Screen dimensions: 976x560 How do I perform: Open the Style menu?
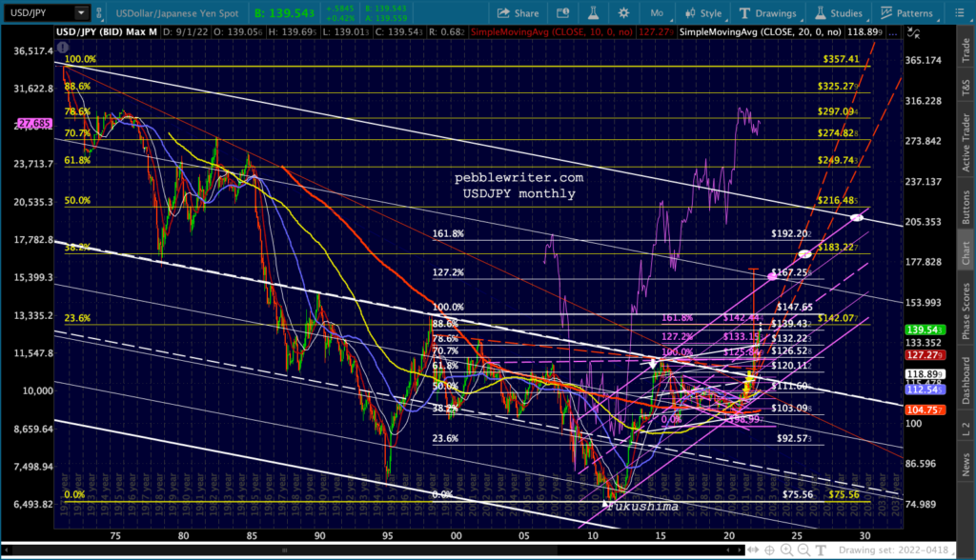click(703, 13)
